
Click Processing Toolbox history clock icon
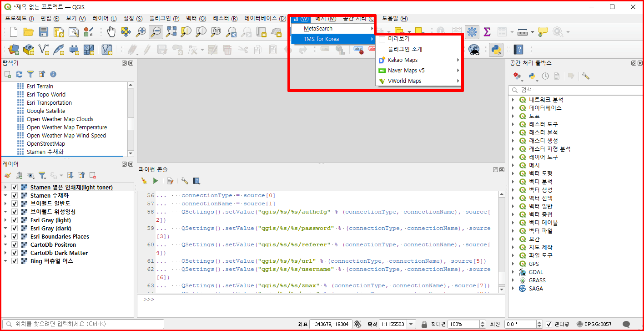point(545,76)
